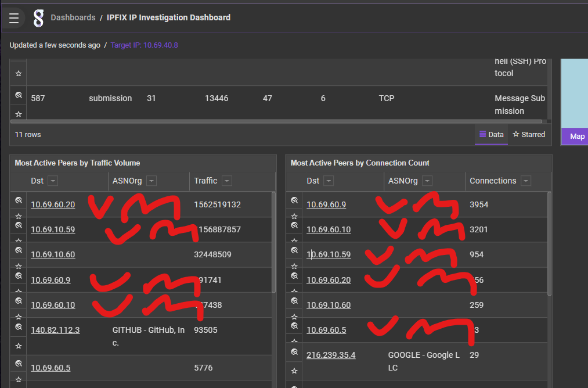The image size is (588, 388).
Task: Switch to the Starred tab
Action: tap(529, 135)
